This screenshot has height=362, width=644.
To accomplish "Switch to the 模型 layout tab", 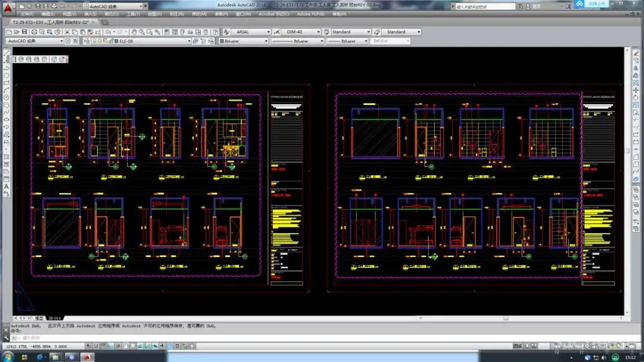I will click(x=39, y=318).
